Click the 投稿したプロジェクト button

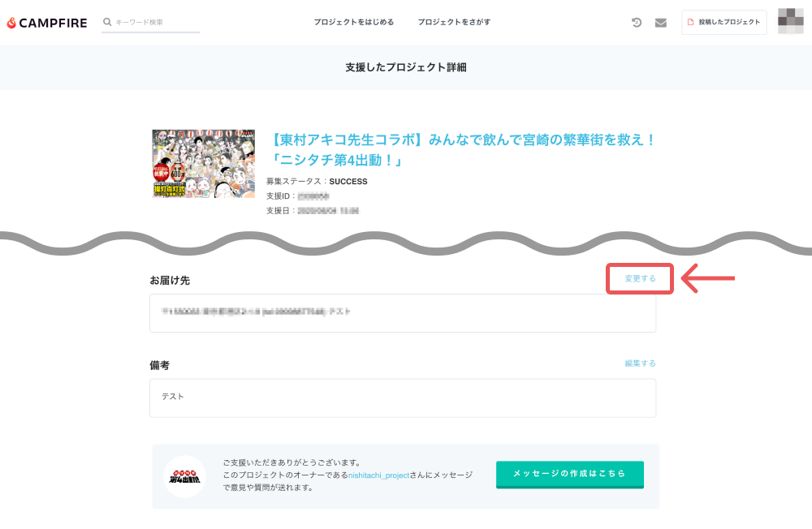tap(723, 23)
